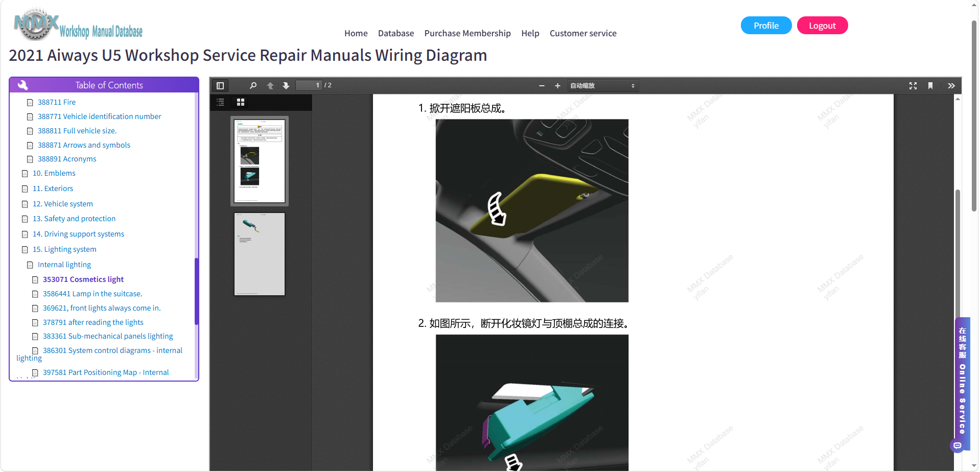
Task: Expand 14. Driving support systems section
Action: click(78, 234)
